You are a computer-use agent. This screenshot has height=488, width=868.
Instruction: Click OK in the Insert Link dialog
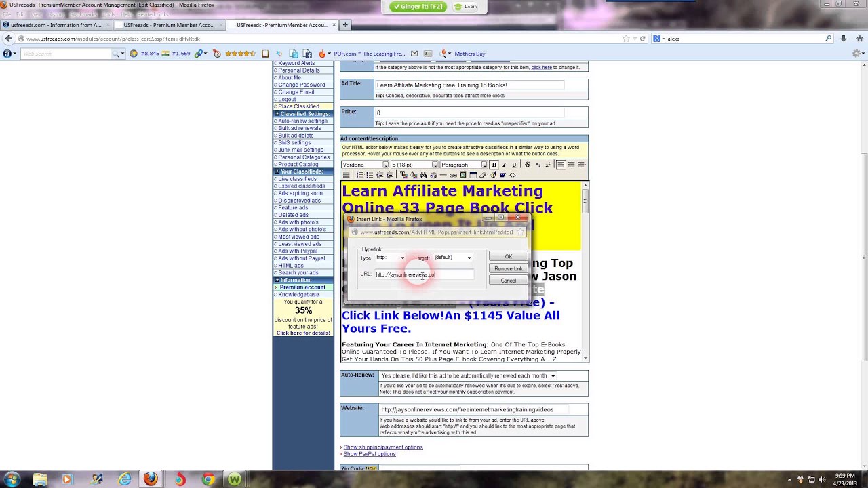pos(508,257)
